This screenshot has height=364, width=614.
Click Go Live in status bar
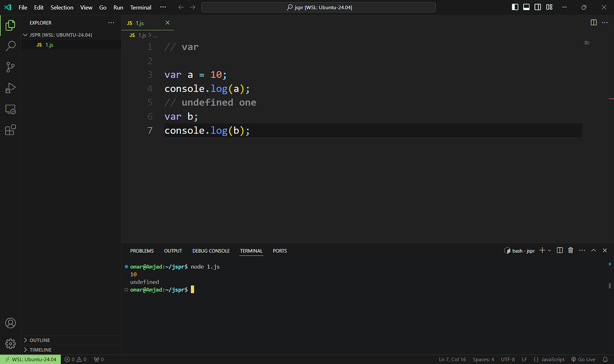coord(583,359)
